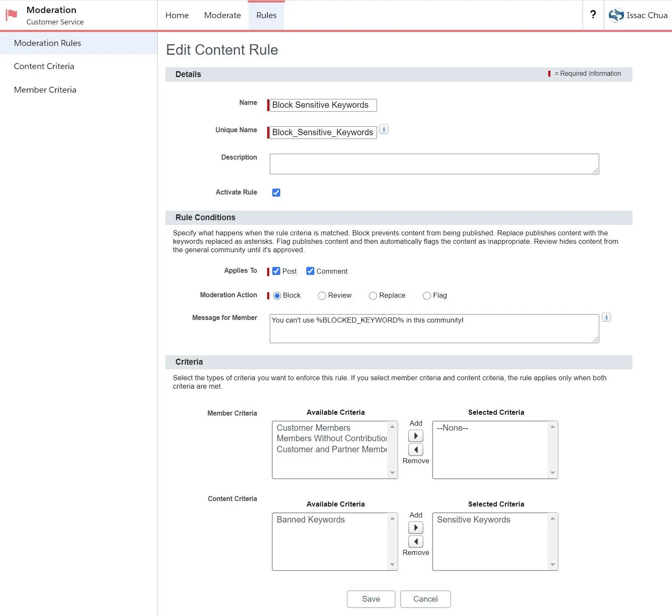Click the Unique Name info icon
The image size is (672, 616).
click(x=384, y=129)
